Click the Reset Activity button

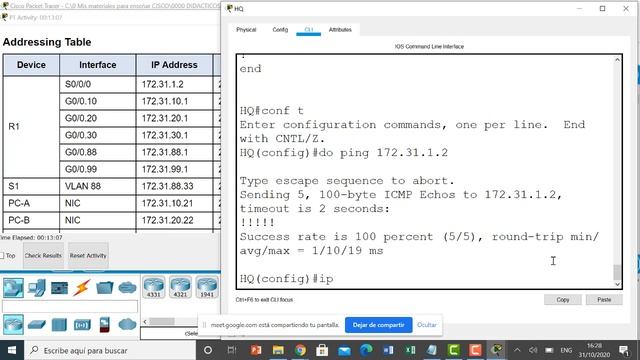tap(88, 256)
